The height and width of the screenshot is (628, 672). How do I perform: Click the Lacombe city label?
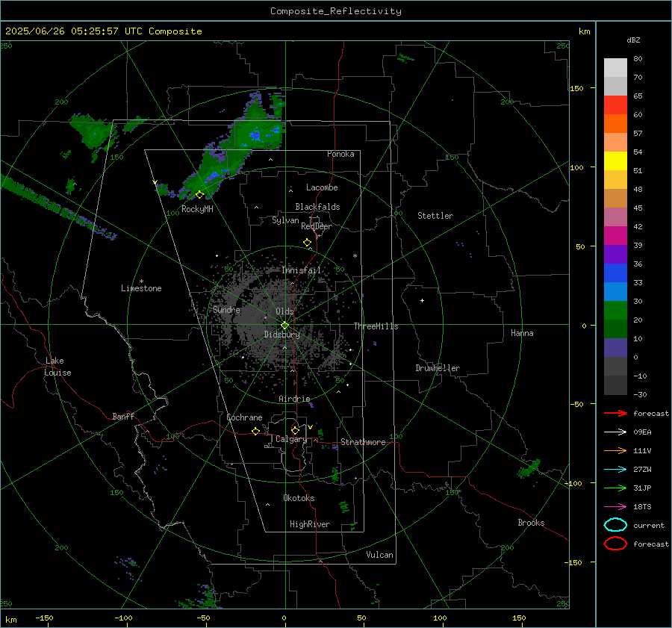point(322,187)
